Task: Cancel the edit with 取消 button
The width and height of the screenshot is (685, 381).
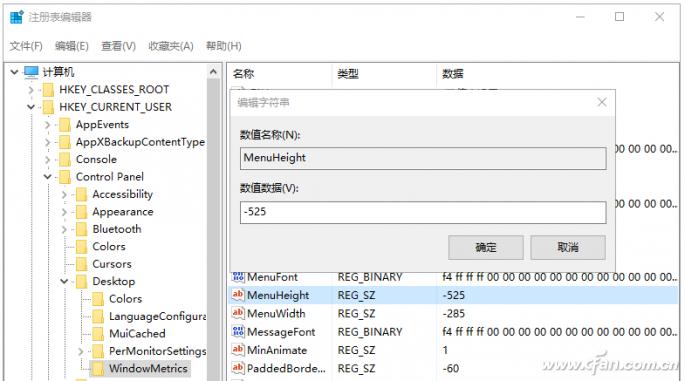Action: point(568,247)
